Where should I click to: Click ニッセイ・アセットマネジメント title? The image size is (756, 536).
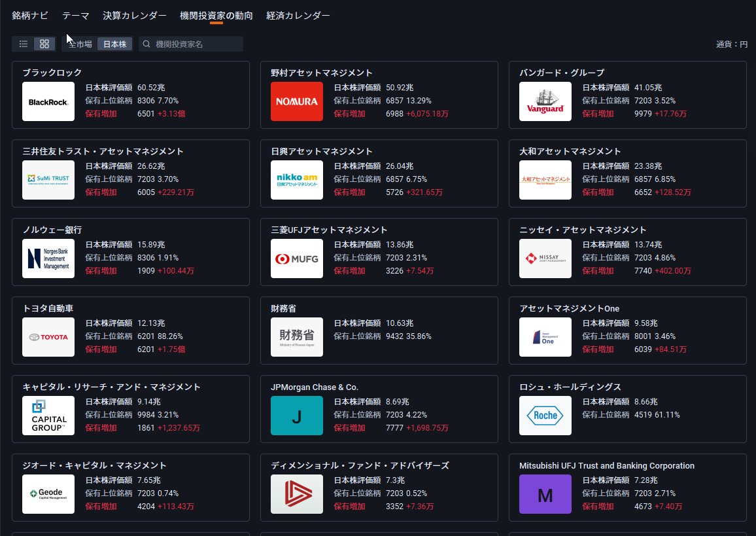[x=583, y=230]
